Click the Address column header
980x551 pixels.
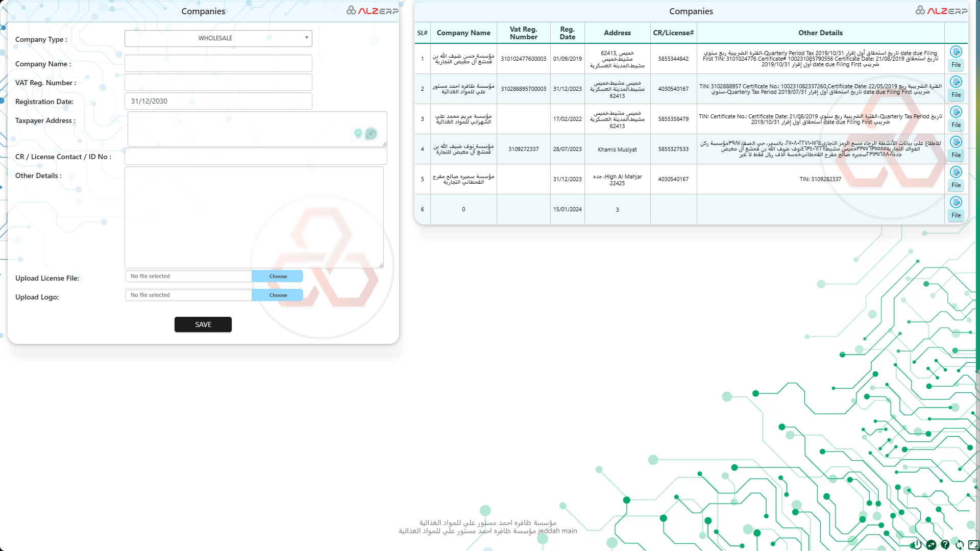pos(618,33)
